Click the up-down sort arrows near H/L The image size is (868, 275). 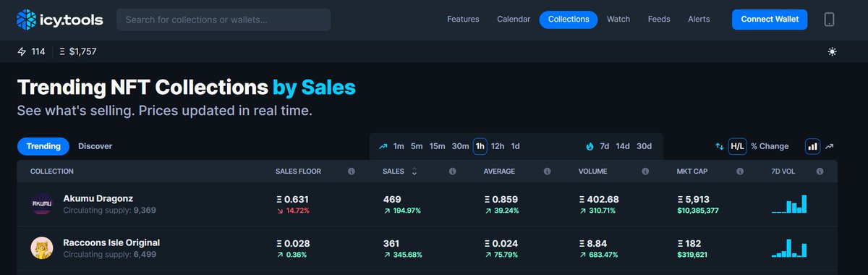[x=720, y=146]
